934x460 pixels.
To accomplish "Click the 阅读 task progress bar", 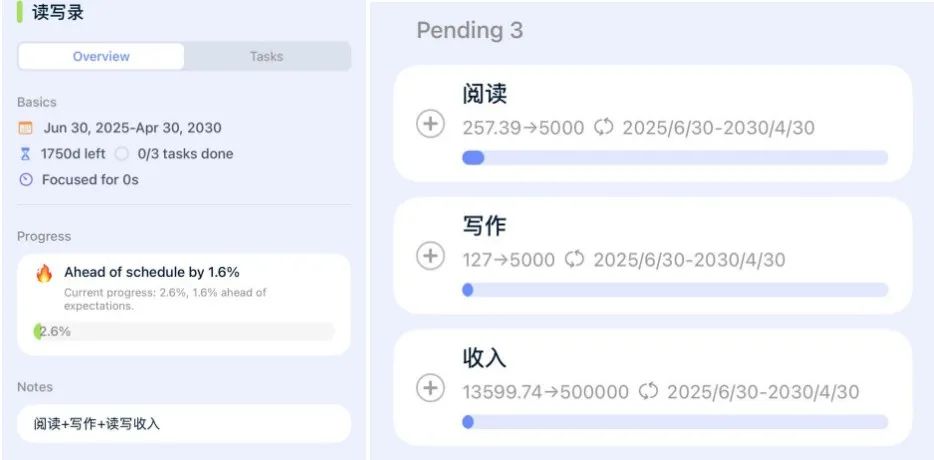I will point(675,158).
